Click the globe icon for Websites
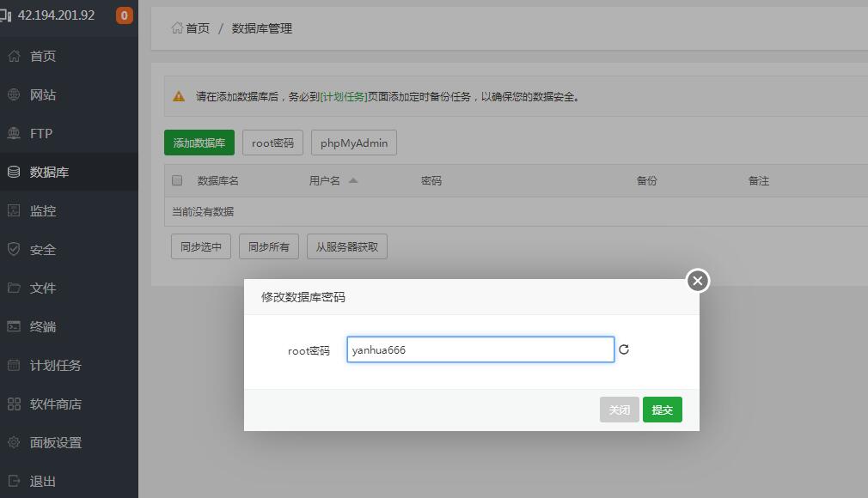 tap(14, 95)
